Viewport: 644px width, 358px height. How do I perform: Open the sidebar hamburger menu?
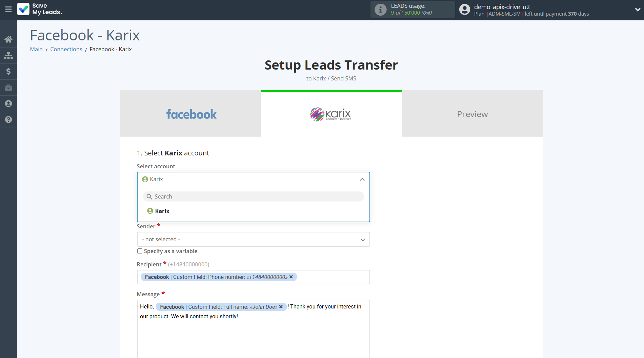click(x=8, y=10)
